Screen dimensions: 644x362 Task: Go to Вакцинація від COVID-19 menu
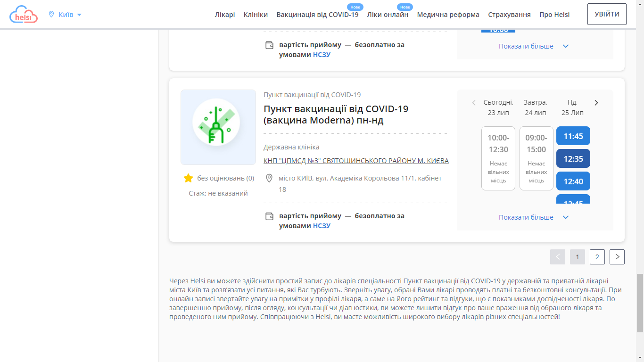click(x=317, y=15)
